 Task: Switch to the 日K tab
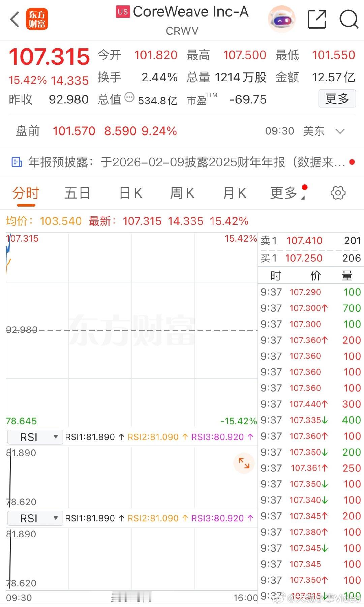pyautogui.click(x=131, y=193)
